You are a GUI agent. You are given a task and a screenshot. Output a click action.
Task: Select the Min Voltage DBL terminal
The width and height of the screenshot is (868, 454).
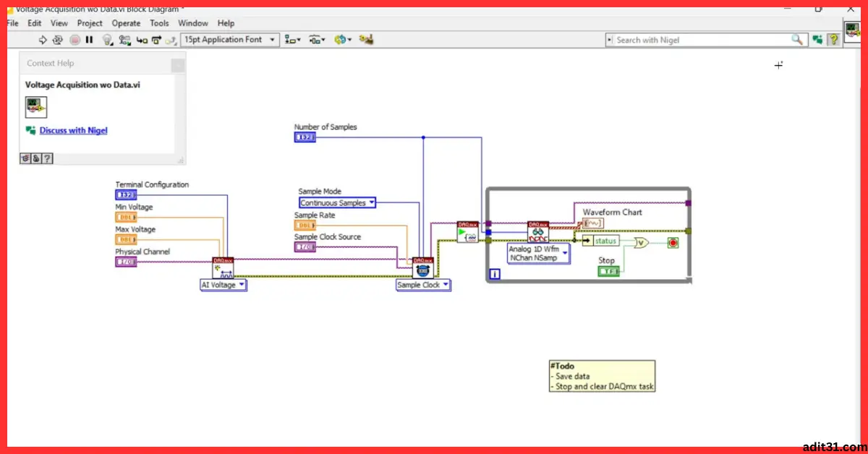(126, 217)
